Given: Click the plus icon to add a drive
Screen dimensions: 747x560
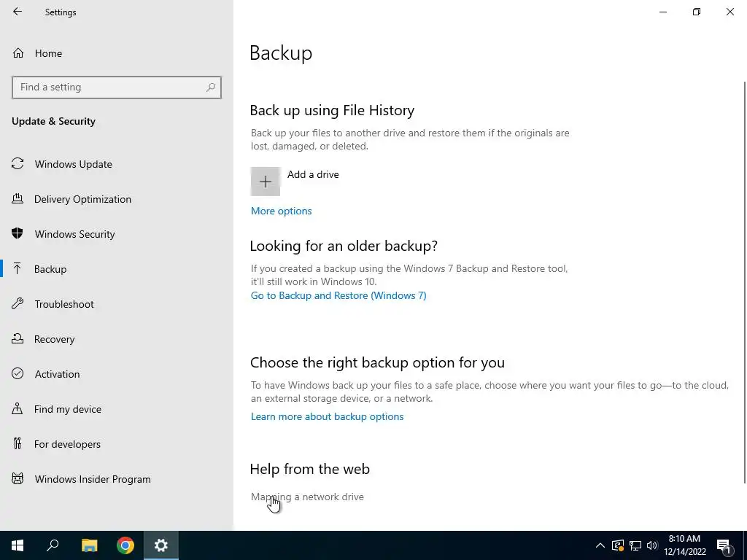Looking at the screenshot, I should [266, 182].
